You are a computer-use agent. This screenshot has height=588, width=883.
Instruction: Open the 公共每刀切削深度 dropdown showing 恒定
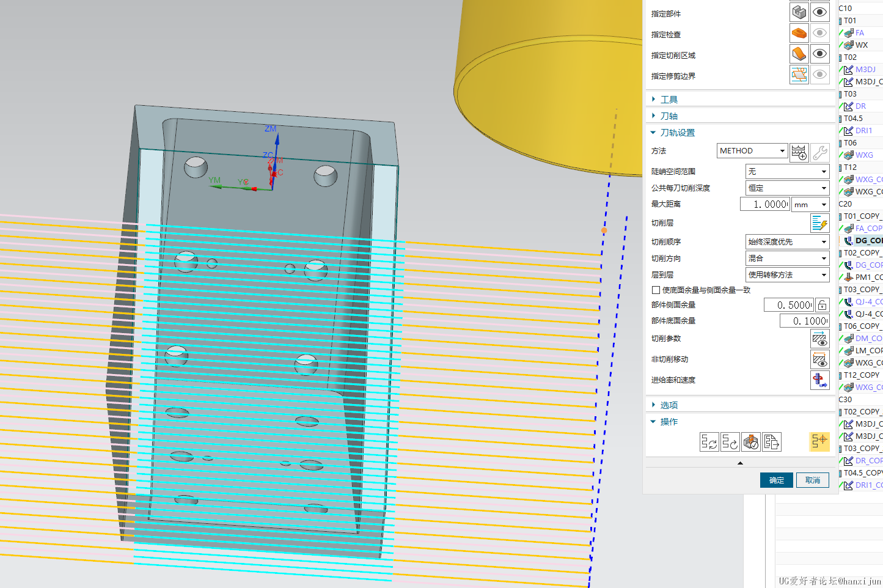point(787,188)
